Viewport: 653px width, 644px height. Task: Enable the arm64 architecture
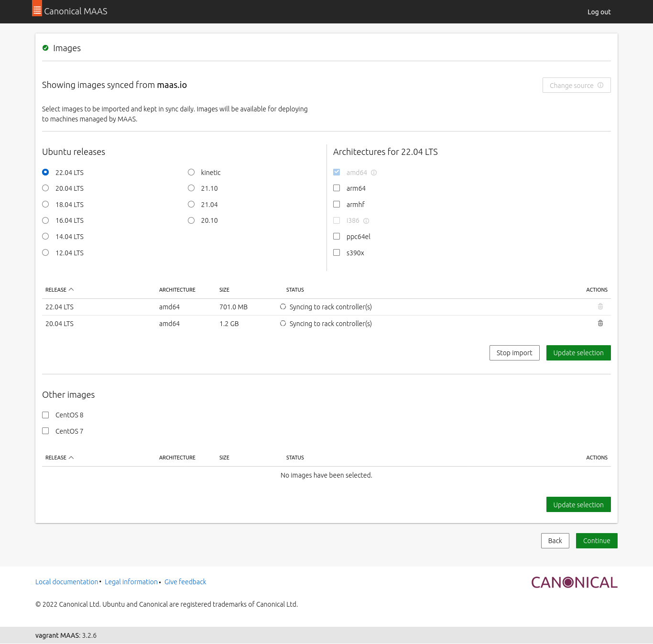point(337,188)
